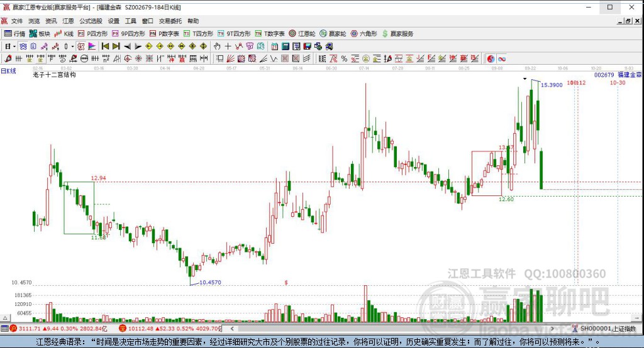
Task: Toggle the colored price-volume chart icon
Action: coord(92,46)
